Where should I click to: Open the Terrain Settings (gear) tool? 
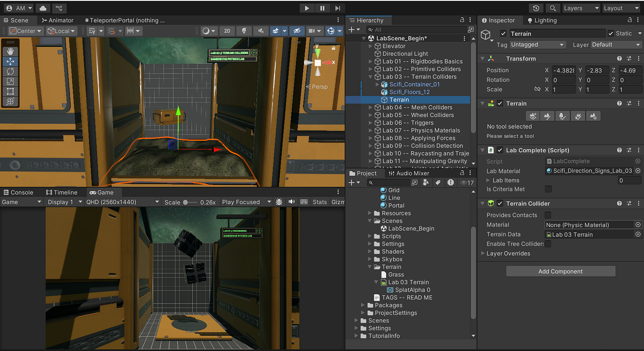coord(593,116)
